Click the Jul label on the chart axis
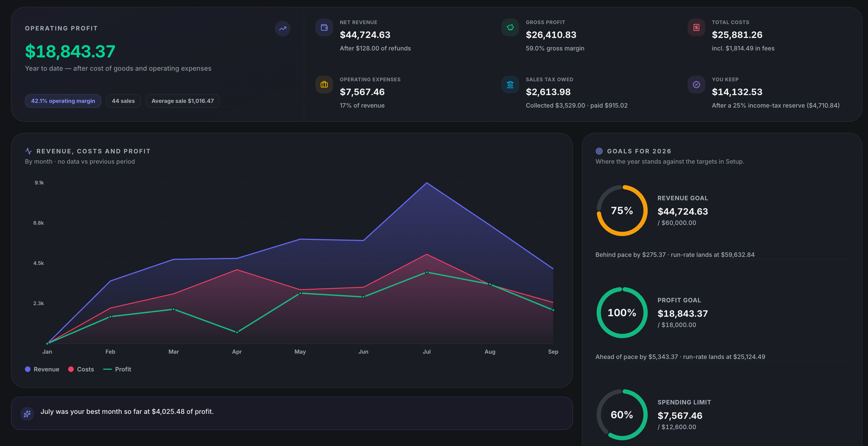Screen dimensions: 868x446 [x=427, y=352]
